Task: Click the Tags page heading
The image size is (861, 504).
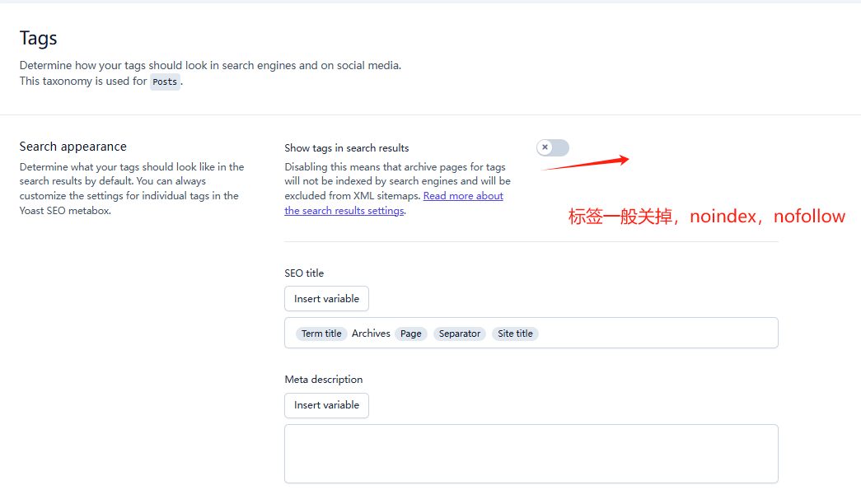Action: 39,39
